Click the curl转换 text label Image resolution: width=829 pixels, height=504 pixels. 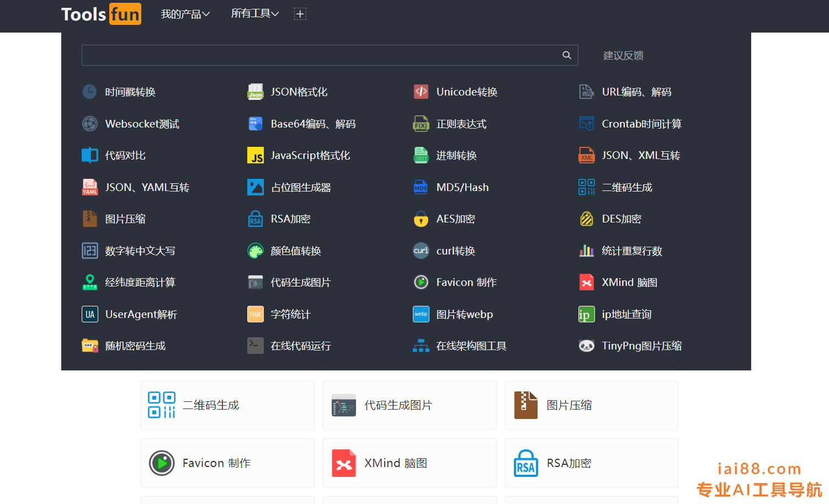point(456,251)
